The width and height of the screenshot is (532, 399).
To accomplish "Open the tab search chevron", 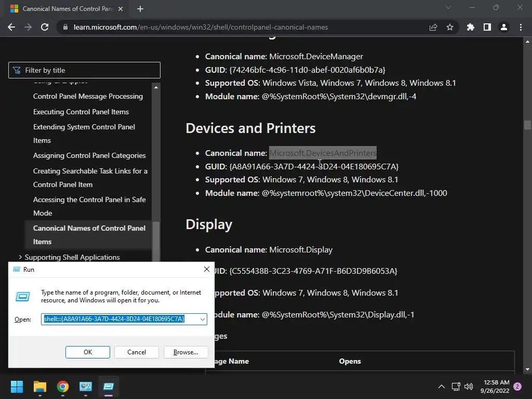I will coord(448,7).
